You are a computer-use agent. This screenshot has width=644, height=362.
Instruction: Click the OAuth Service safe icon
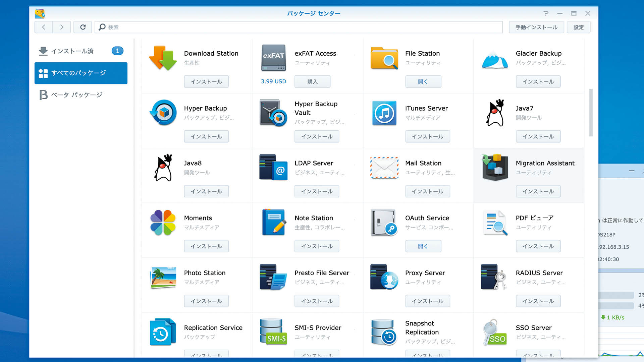coord(384,223)
